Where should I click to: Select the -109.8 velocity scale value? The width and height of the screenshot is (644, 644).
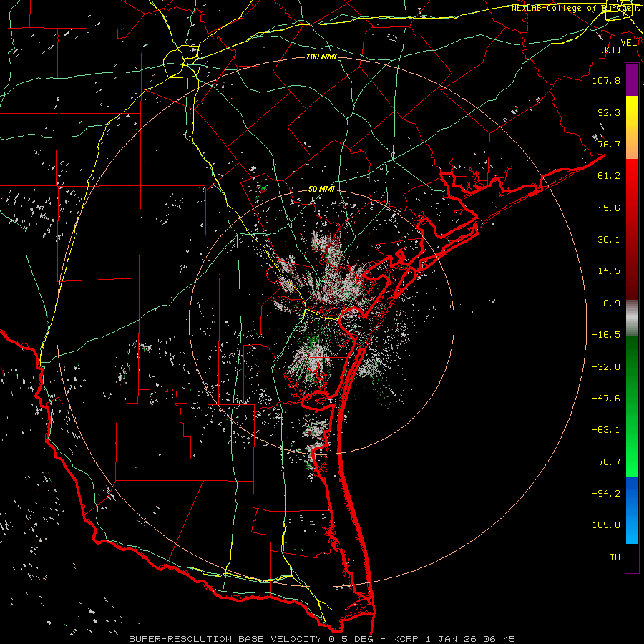coord(604,525)
